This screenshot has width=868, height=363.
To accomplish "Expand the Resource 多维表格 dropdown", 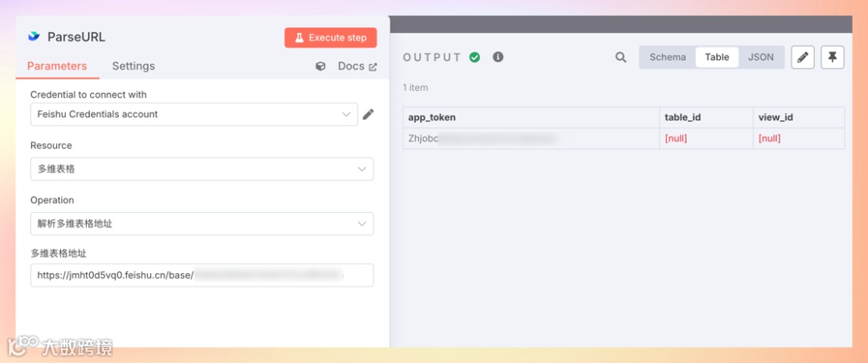I will pos(202,169).
